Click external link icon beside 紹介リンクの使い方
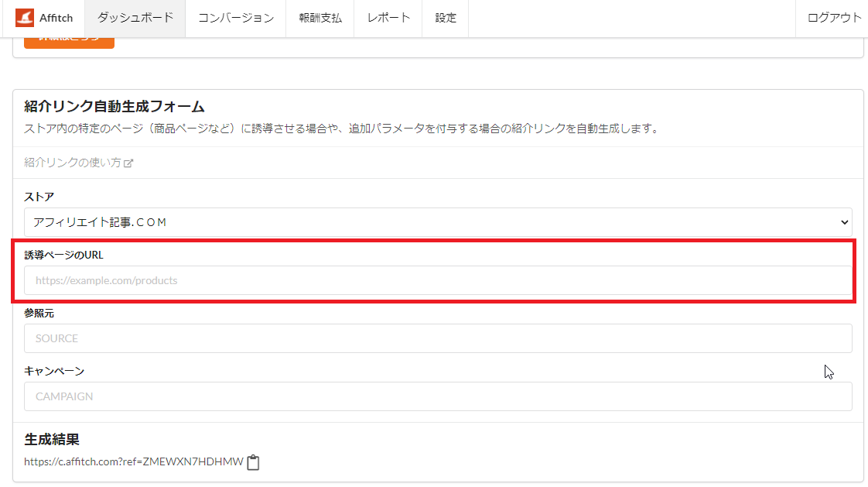Screen dimensions: 868x487 pyautogui.click(x=129, y=163)
